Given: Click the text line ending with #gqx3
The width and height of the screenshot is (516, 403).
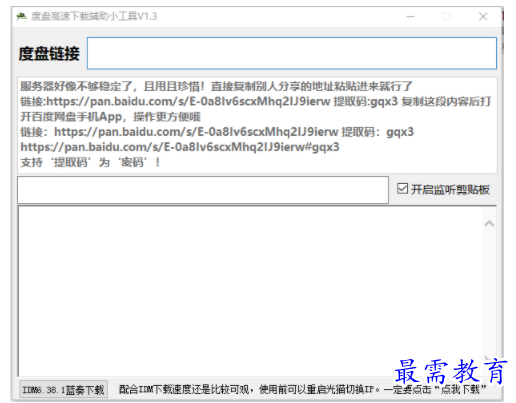Looking at the screenshot, I should (x=180, y=147).
